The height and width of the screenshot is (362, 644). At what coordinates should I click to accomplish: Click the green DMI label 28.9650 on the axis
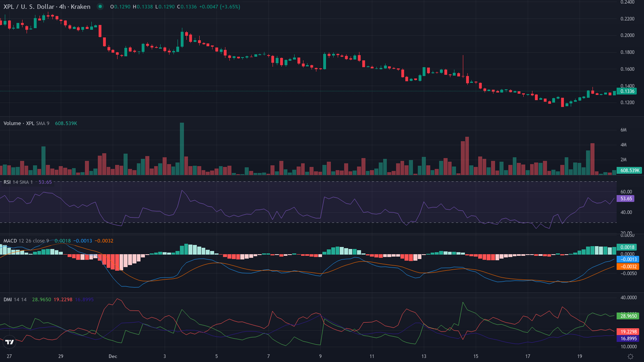(628, 316)
